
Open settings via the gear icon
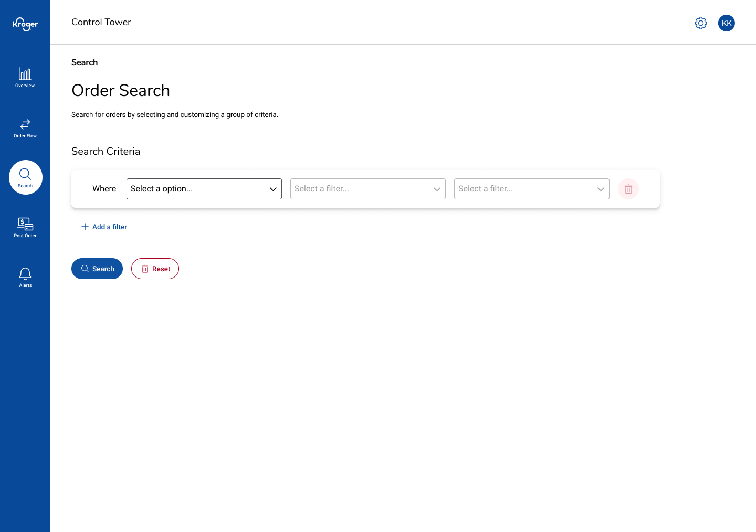point(701,23)
